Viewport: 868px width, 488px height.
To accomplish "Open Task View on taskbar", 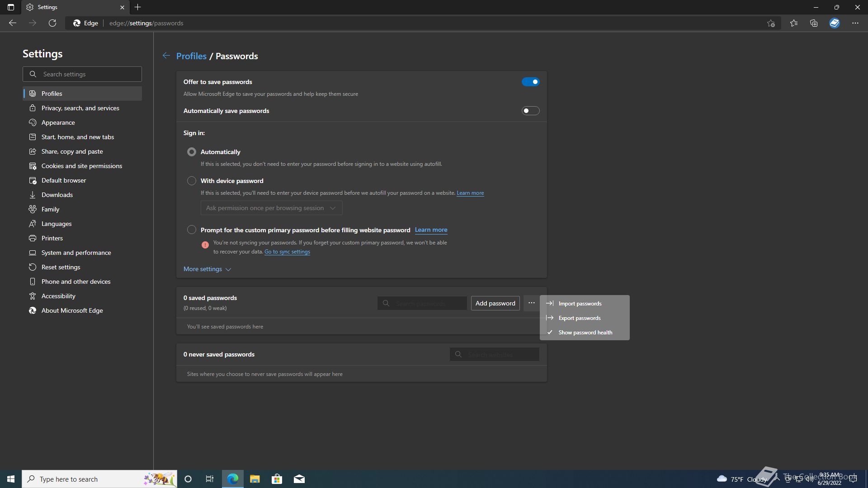I will coord(210,479).
